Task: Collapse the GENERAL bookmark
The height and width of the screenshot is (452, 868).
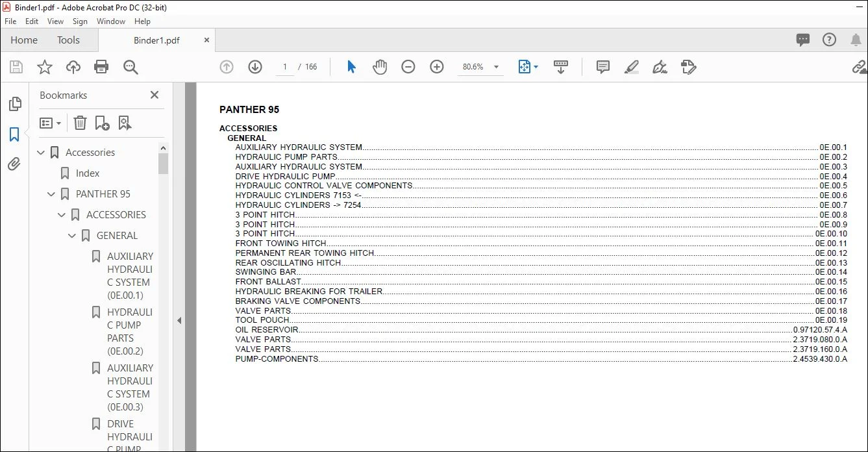Action: click(x=73, y=236)
